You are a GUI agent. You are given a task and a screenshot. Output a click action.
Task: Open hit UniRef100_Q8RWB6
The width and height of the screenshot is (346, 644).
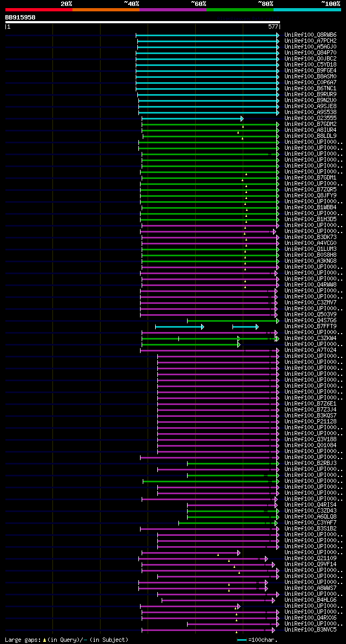[x=310, y=35]
